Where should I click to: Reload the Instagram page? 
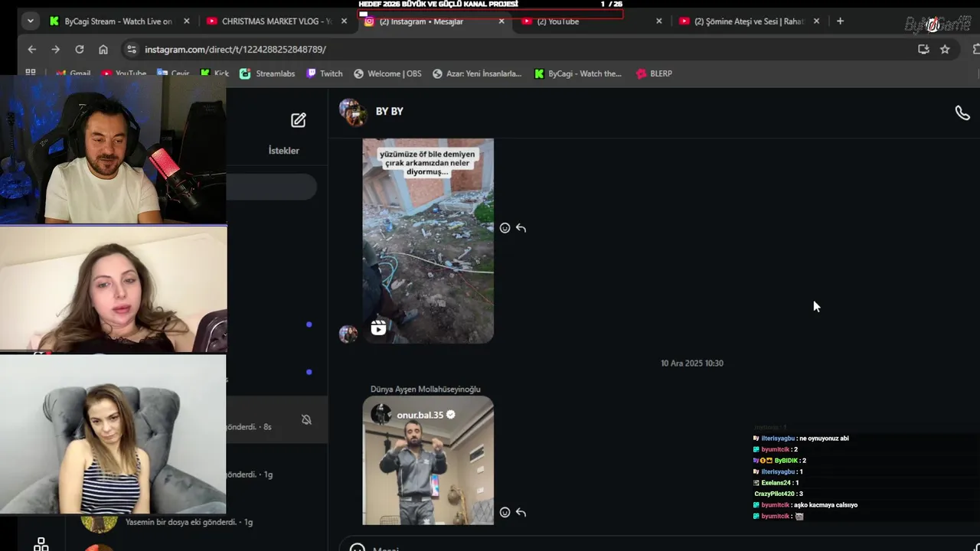pyautogui.click(x=79, y=49)
